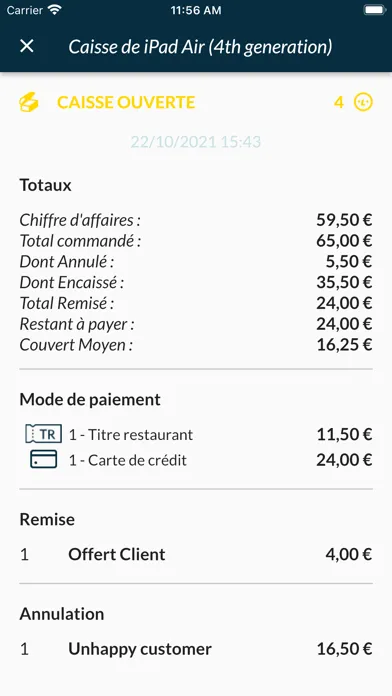Tap the Titre restaurant voucher icon
This screenshot has height=696, width=392.
[x=44, y=434]
